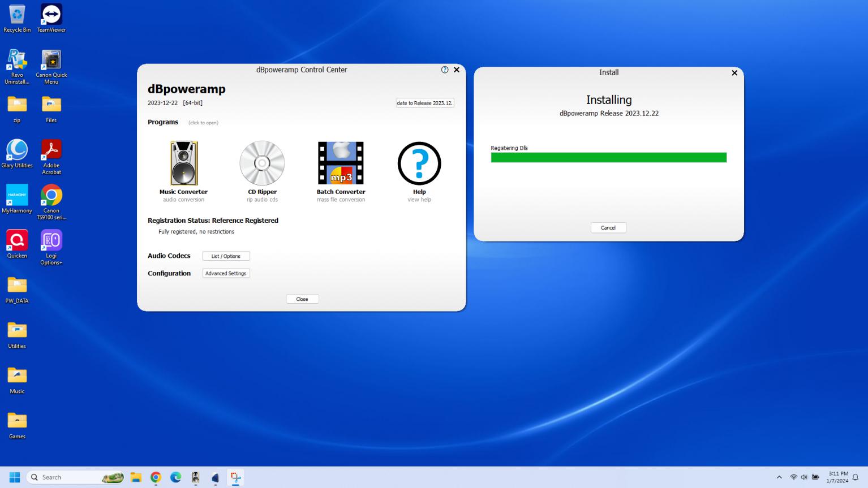Open File Explorer from the taskbar
Image resolution: width=868 pixels, height=488 pixels.
pos(136,477)
